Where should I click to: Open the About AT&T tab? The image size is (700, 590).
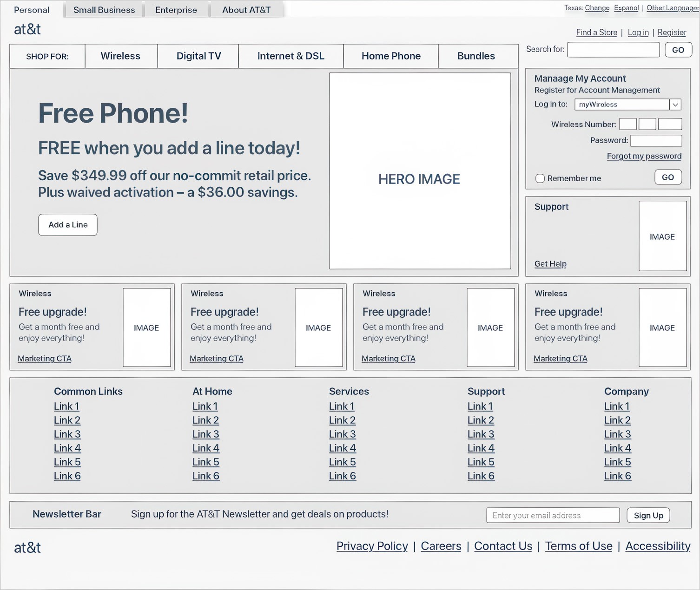point(246,10)
